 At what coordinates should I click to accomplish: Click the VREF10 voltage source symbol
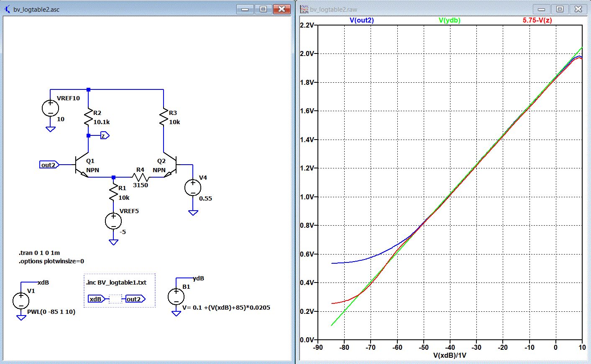click(x=50, y=109)
